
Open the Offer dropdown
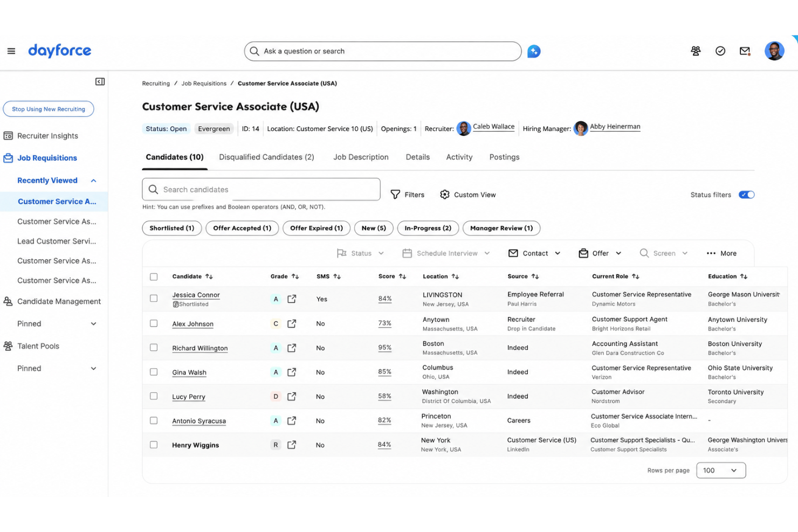click(x=600, y=253)
